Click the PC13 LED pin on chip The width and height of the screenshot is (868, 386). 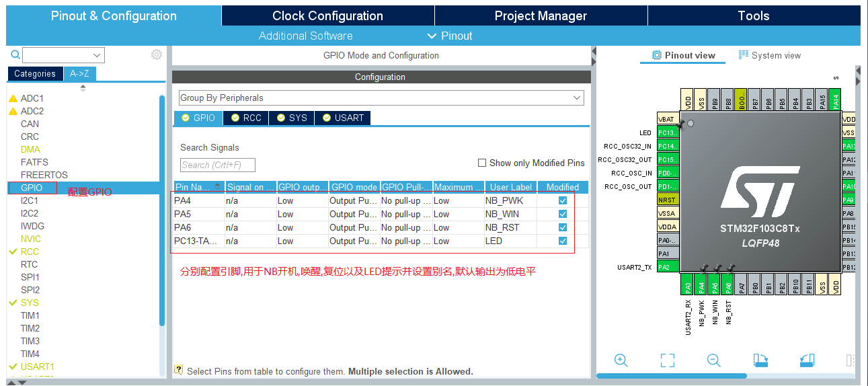[667, 132]
